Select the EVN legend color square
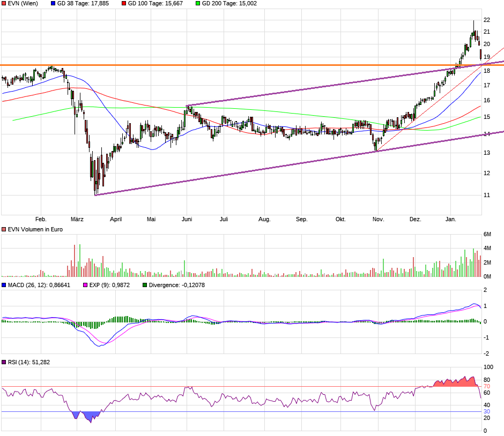504x436 pixels. pos(4,3)
